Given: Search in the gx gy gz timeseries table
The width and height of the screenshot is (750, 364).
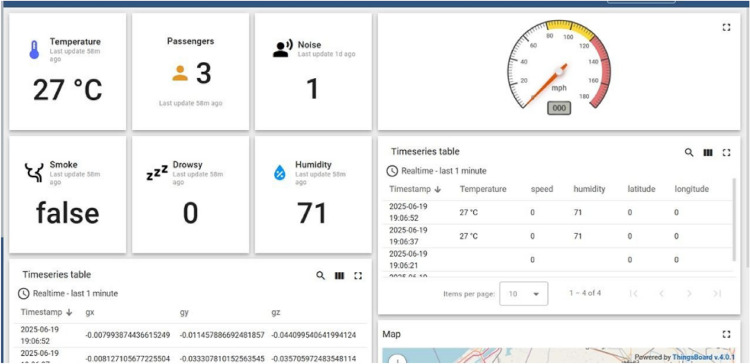Looking at the screenshot, I should point(320,276).
